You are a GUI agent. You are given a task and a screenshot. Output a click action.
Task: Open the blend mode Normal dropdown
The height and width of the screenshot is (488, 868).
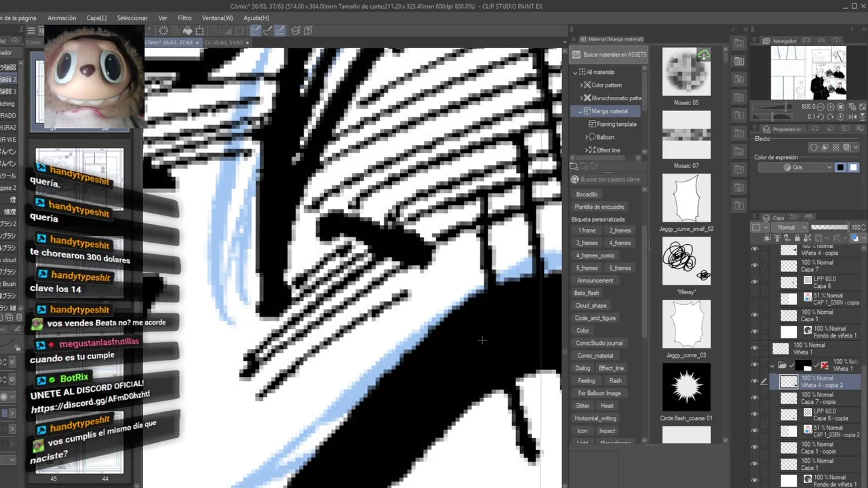pyautogui.click(x=789, y=227)
